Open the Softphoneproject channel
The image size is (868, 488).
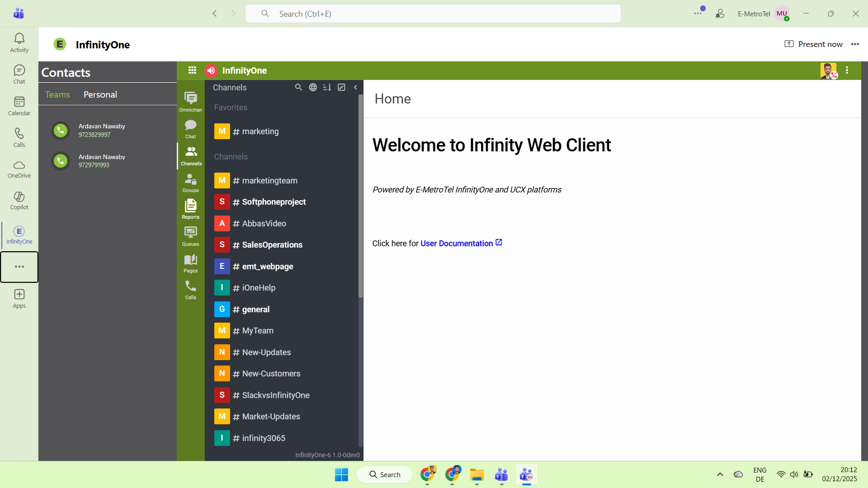285,202
